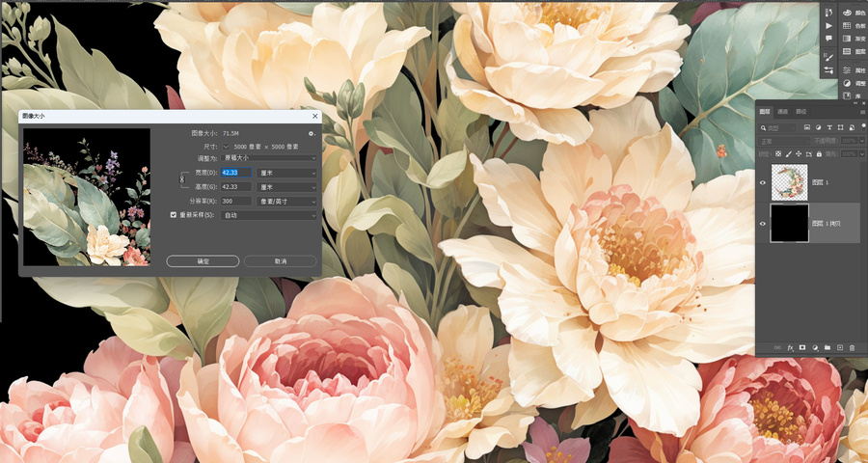Click the 宽度 (Width) input field
The height and width of the screenshot is (463, 868).
point(236,173)
